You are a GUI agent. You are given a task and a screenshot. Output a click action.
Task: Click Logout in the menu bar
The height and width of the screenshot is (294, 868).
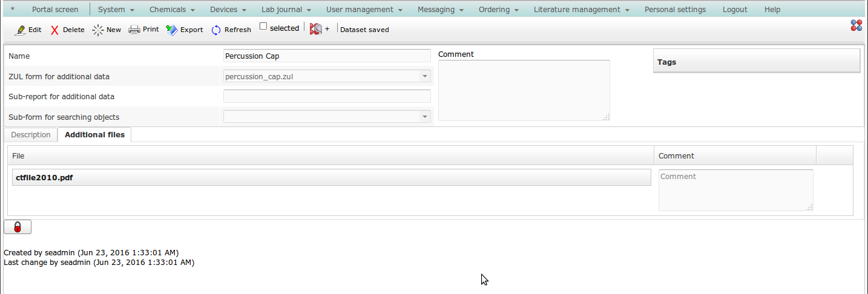coord(735,10)
